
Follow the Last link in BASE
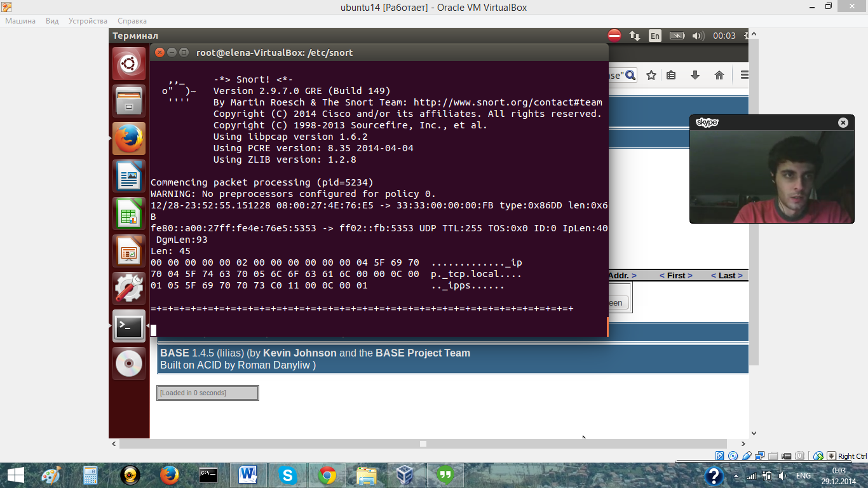point(727,275)
